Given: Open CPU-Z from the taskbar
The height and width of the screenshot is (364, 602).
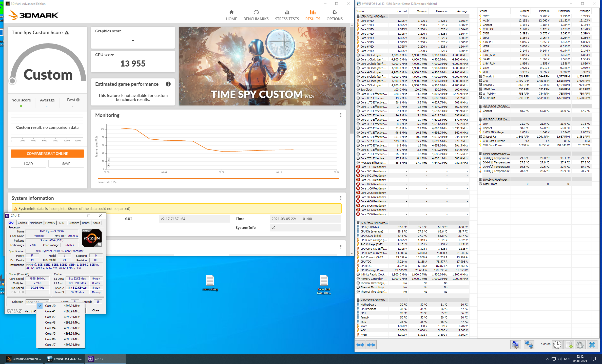Looking at the screenshot, I should point(105,359).
